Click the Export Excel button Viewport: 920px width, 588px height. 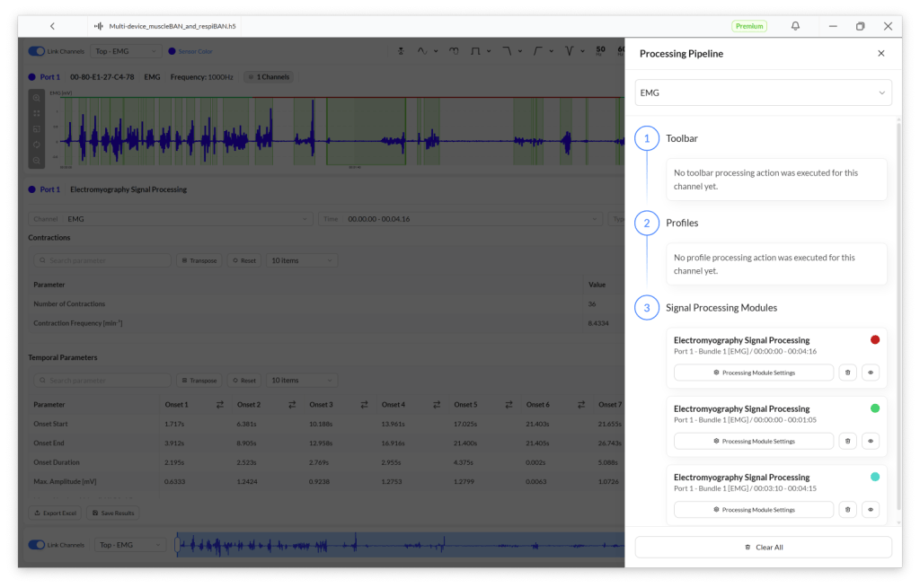[55, 513]
